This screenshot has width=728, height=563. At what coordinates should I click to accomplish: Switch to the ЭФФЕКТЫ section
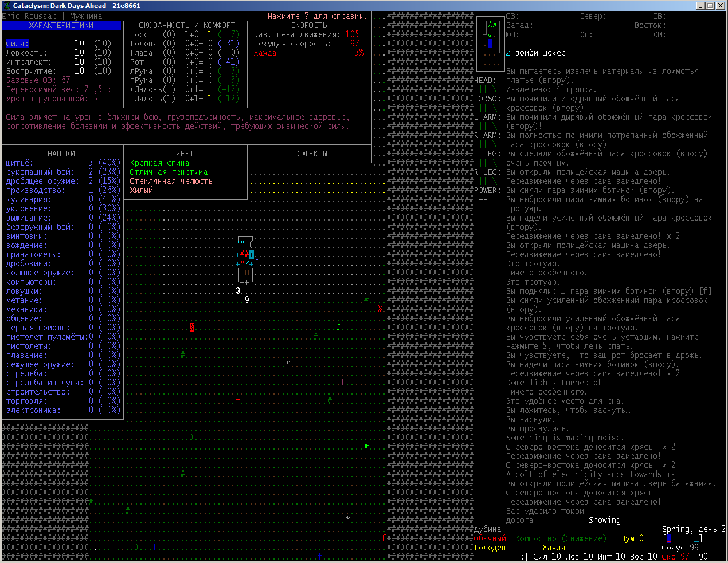311,153
